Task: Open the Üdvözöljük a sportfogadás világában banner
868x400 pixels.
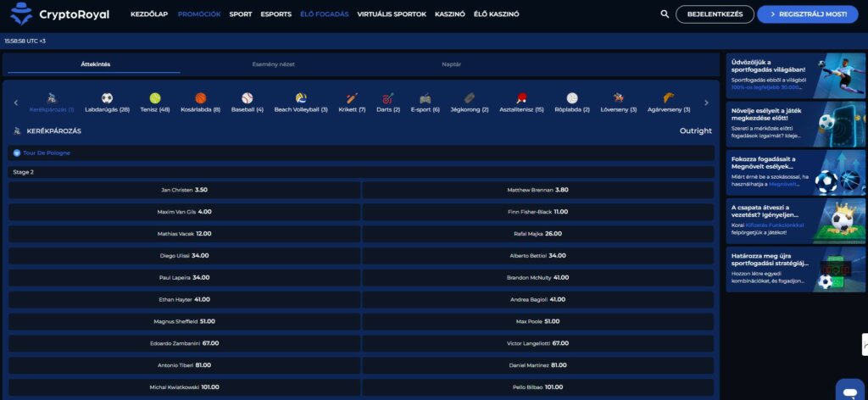Action: (x=795, y=75)
